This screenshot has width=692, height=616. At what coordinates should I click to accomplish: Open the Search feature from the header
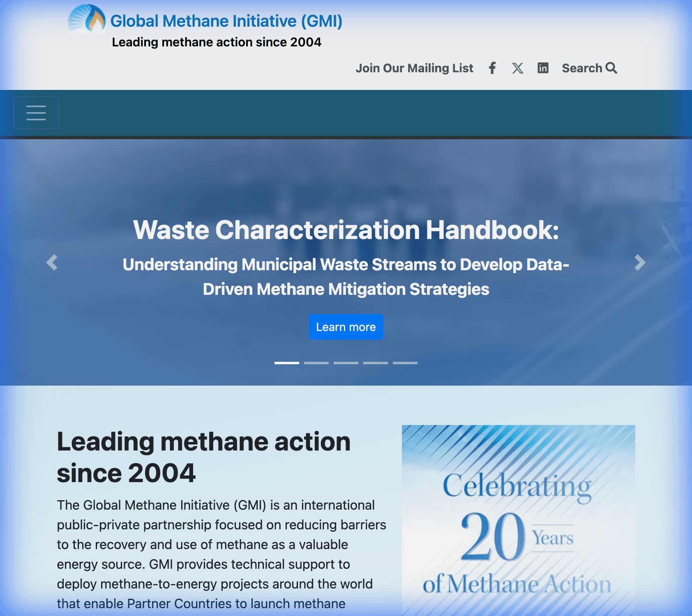click(x=589, y=68)
